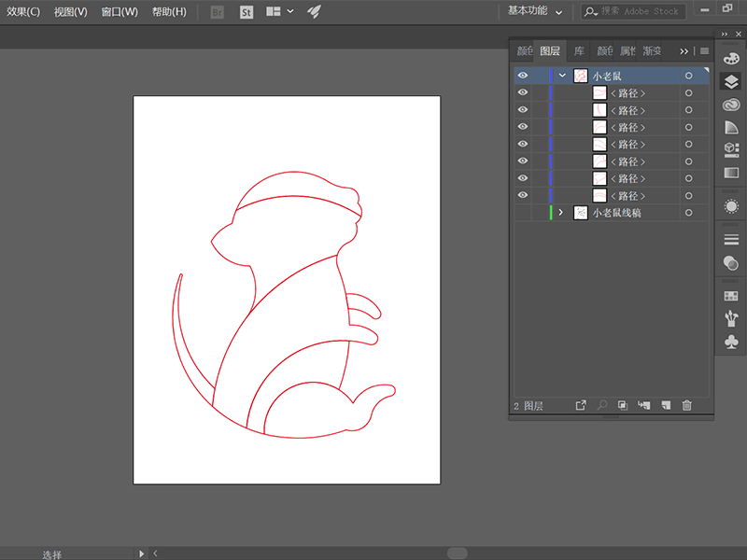Open the Adobe Stock search options magnifier
747x560 pixels.
pos(591,11)
